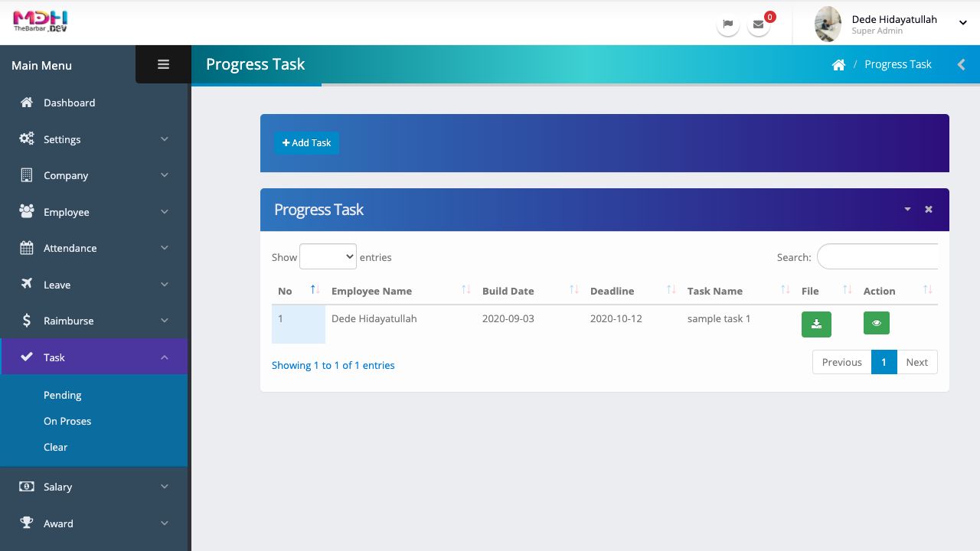Image resolution: width=980 pixels, height=551 pixels.
Task: Sort table by Employee Name column
Action: coord(400,291)
